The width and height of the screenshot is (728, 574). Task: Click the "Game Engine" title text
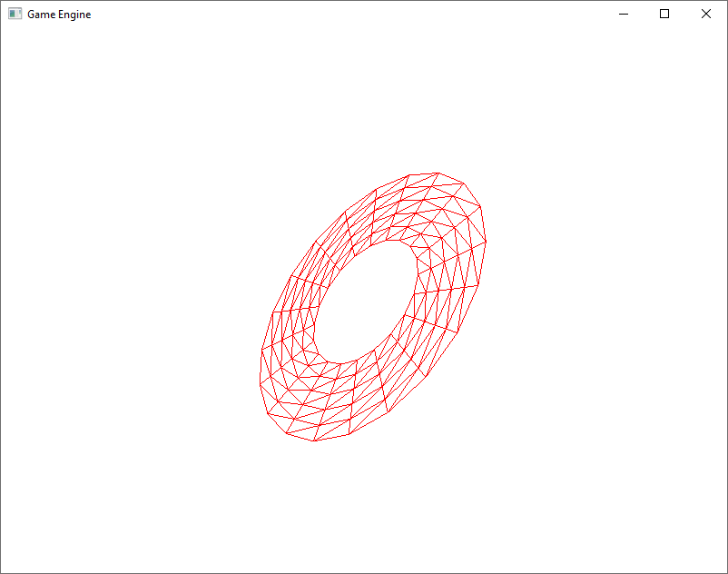tap(59, 15)
